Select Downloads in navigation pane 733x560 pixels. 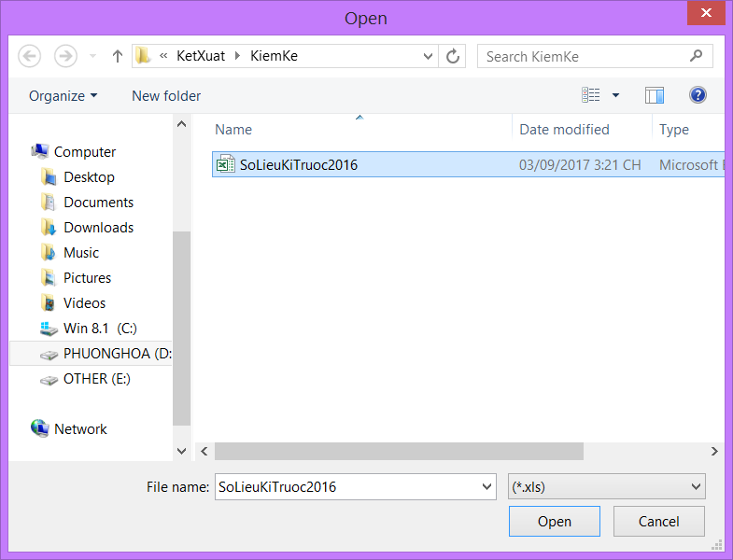click(98, 228)
